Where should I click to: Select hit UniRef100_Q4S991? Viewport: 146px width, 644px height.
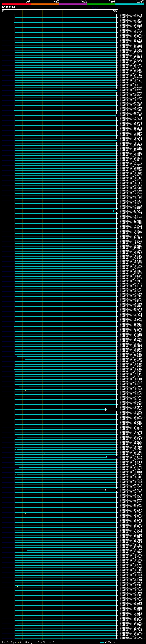tap(131, 467)
